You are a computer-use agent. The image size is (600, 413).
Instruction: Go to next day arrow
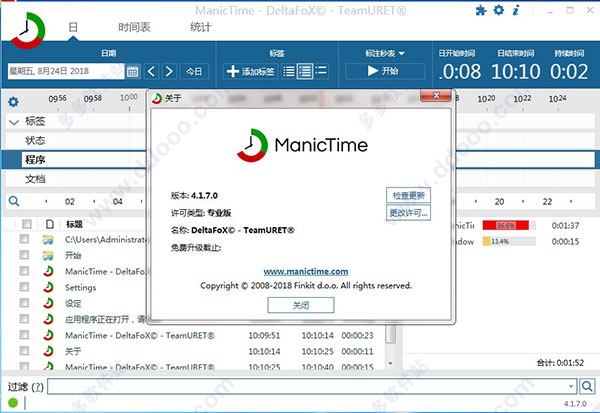[169, 71]
